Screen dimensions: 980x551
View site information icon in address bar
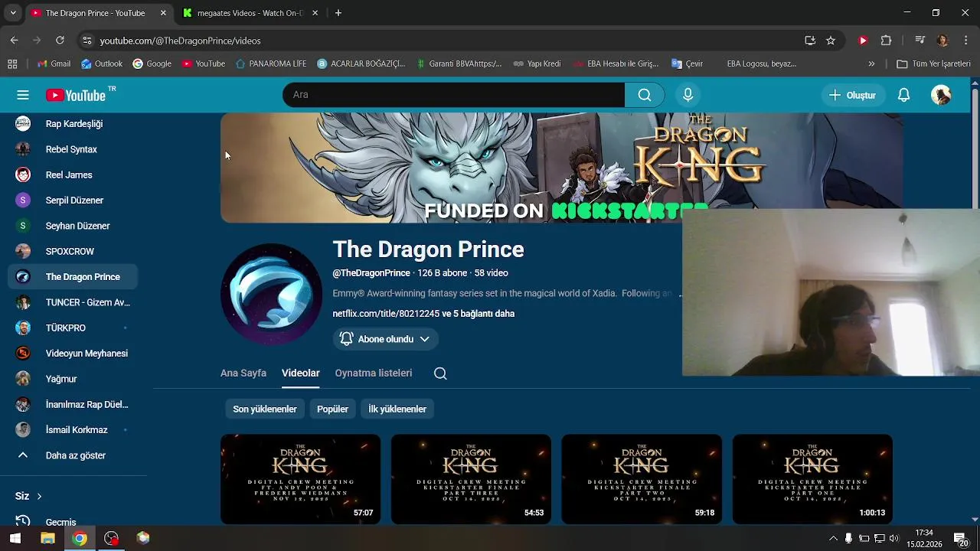pos(87,41)
